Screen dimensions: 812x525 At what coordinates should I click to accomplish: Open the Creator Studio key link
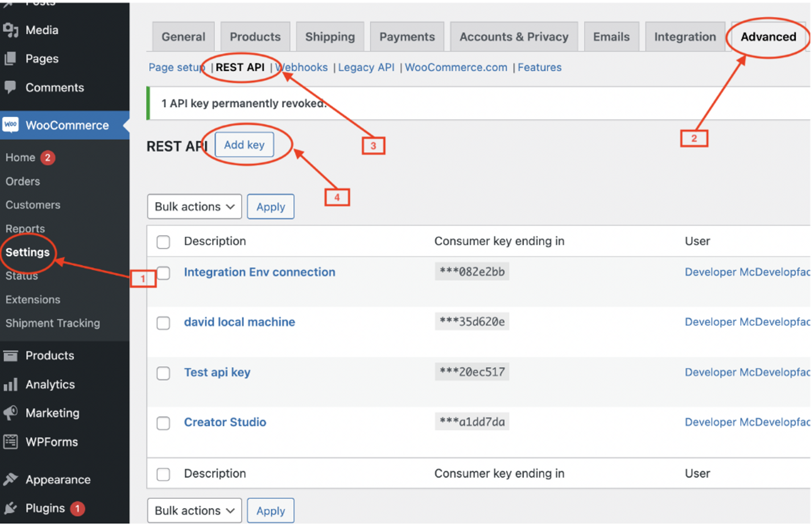pyautogui.click(x=225, y=422)
